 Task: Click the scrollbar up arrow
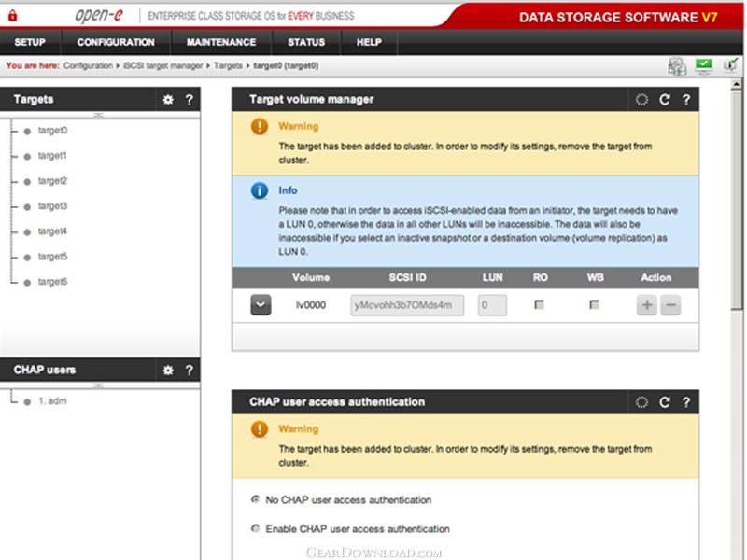pyautogui.click(x=737, y=84)
